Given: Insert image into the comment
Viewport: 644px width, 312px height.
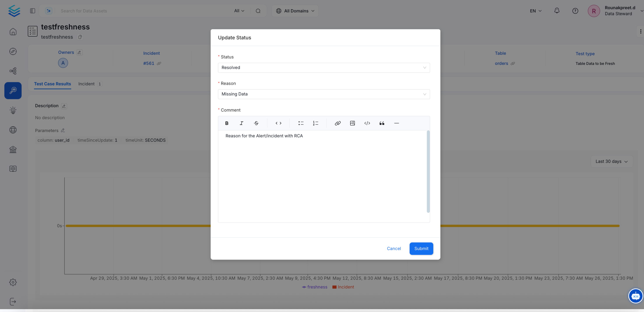Looking at the screenshot, I should [352, 123].
